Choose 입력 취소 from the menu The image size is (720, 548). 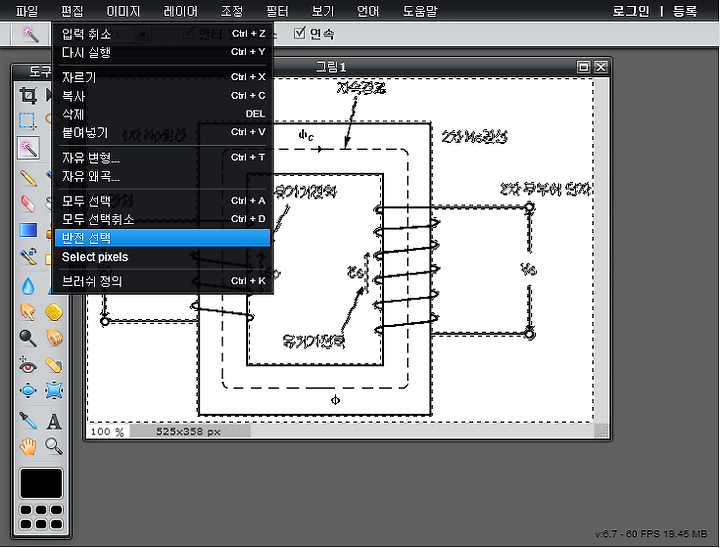[x=163, y=34]
